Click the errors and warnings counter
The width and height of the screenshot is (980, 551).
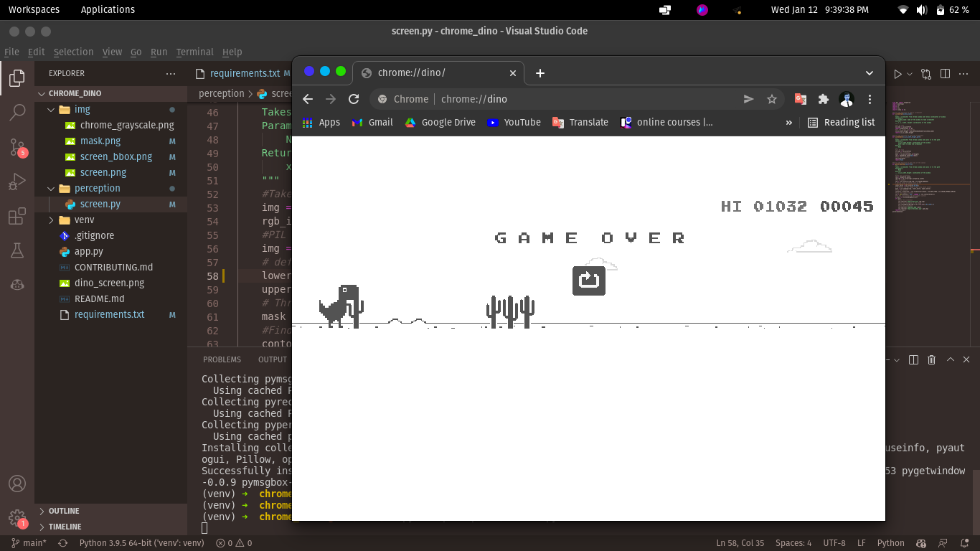[234, 543]
